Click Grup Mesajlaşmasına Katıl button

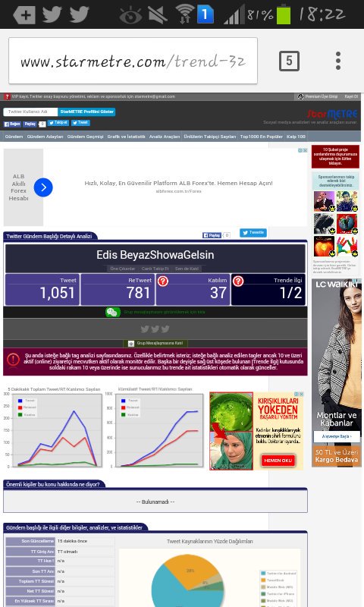[155, 344]
